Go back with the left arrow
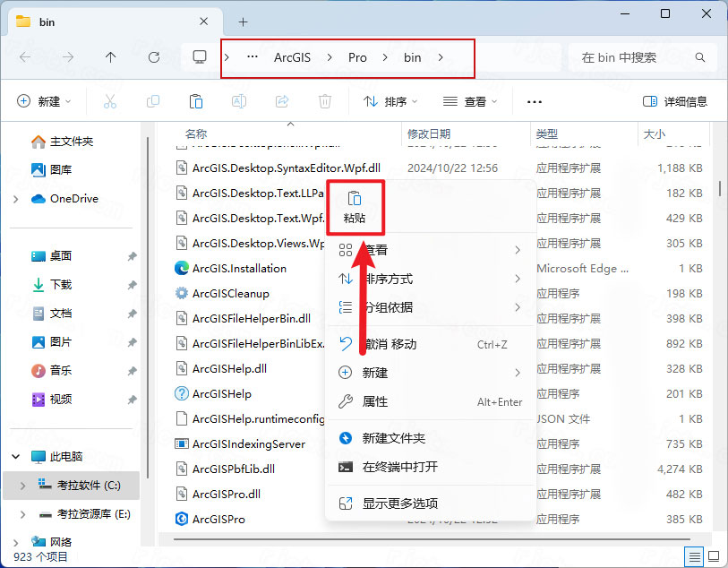Image resolution: width=728 pixels, height=568 pixels. pos(25,57)
